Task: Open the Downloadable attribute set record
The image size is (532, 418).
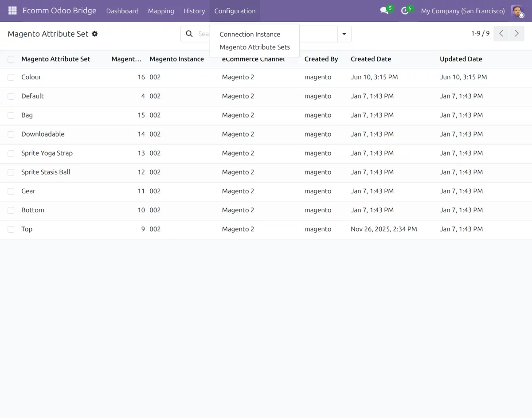Action: tap(43, 134)
